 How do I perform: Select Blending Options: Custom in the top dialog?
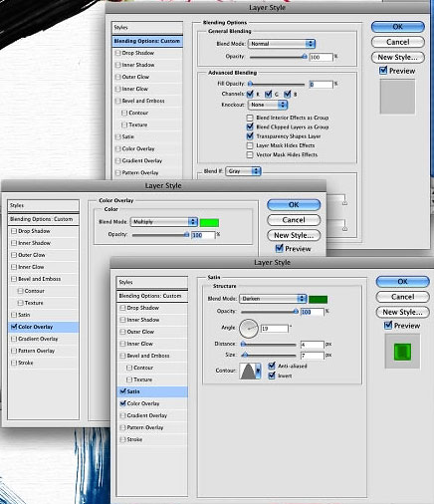tap(147, 41)
